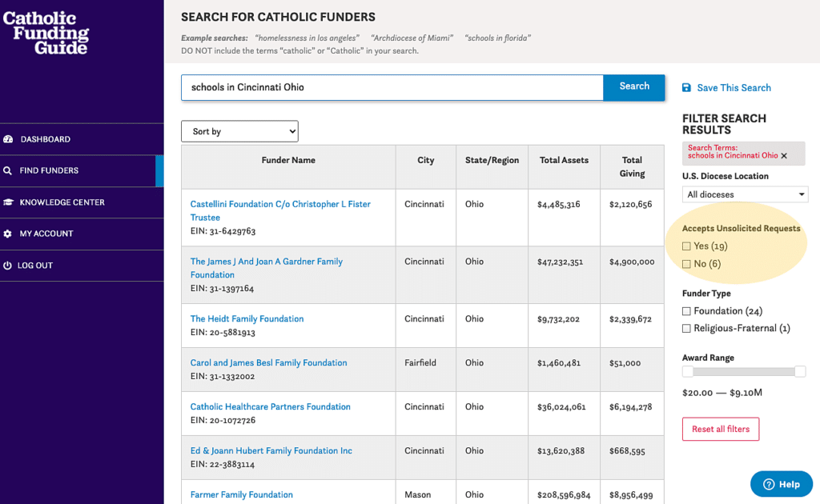
Task: Click the $4,485,316 total assets value
Action: pyautogui.click(x=558, y=204)
